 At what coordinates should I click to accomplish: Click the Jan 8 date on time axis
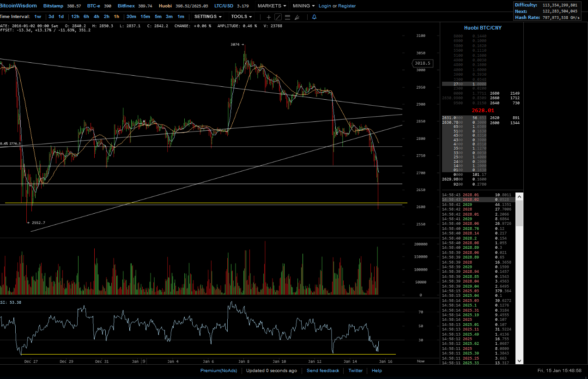(x=244, y=361)
